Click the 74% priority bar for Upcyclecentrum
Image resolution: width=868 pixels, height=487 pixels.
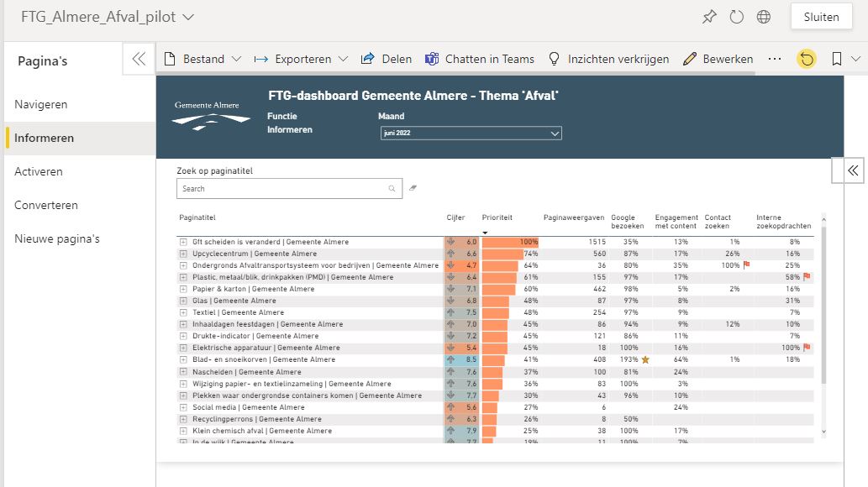click(x=502, y=254)
